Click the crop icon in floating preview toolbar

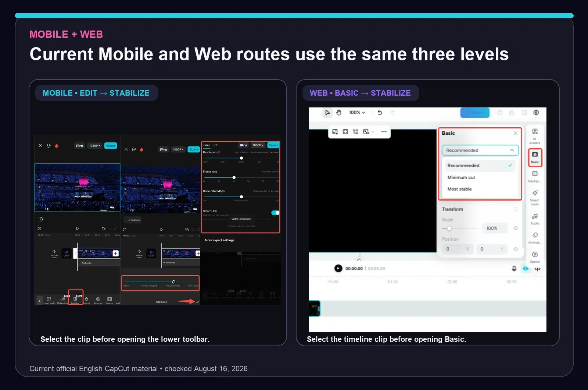pyautogui.click(x=355, y=131)
